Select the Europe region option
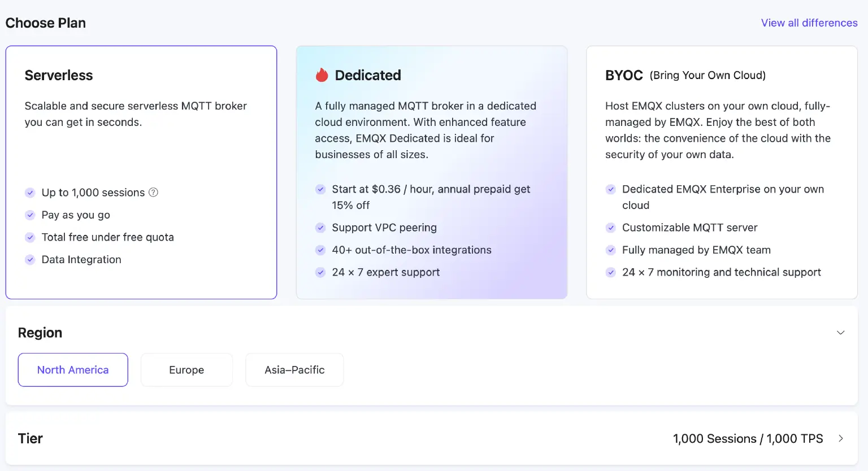 point(186,370)
